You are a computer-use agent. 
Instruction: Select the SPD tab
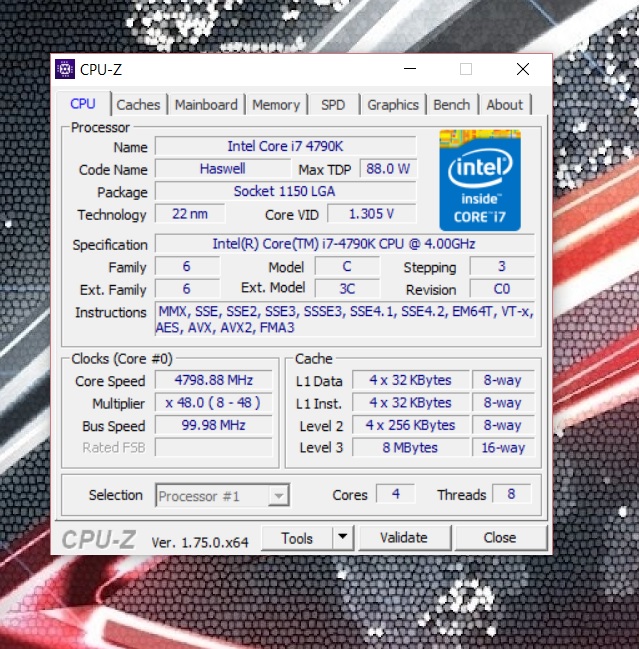(x=333, y=105)
